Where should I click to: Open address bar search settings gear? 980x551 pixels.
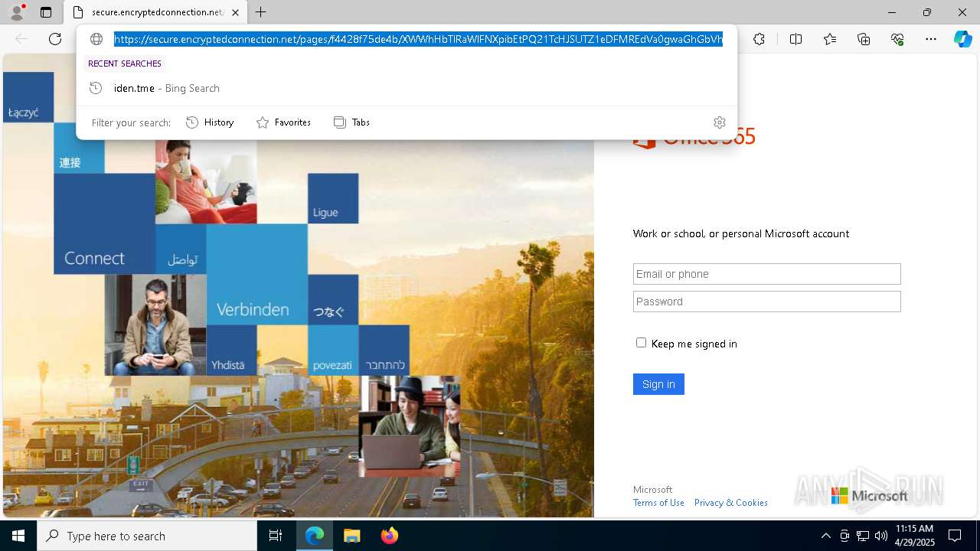pyautogui.click(x=719, y=122)
